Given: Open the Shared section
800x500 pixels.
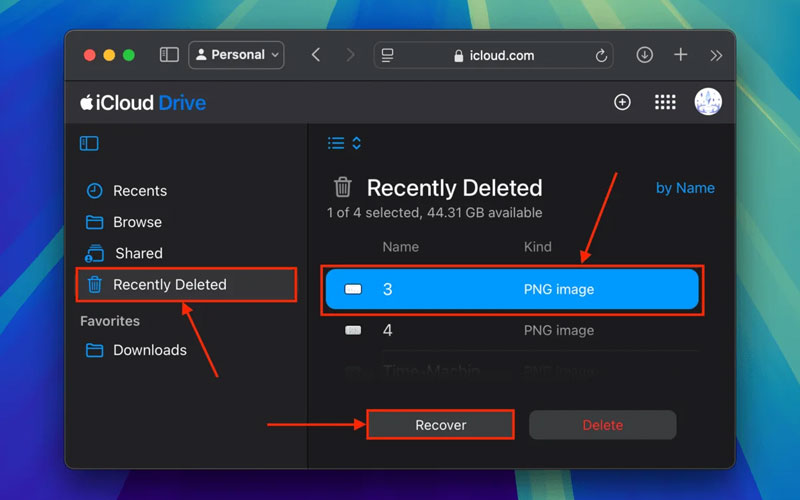Looking at the screenshot, I should (x=138, y=253).
